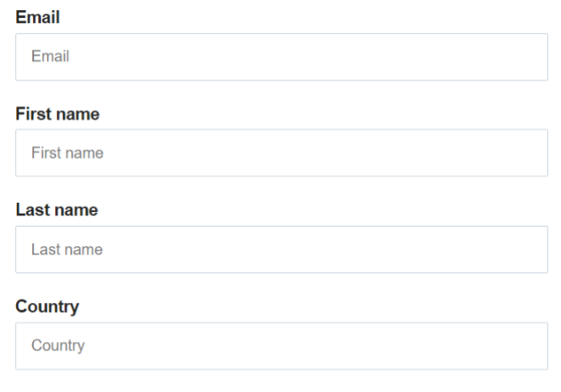Click middle of the First name box
561x392 pixels.
click(282, 153)
